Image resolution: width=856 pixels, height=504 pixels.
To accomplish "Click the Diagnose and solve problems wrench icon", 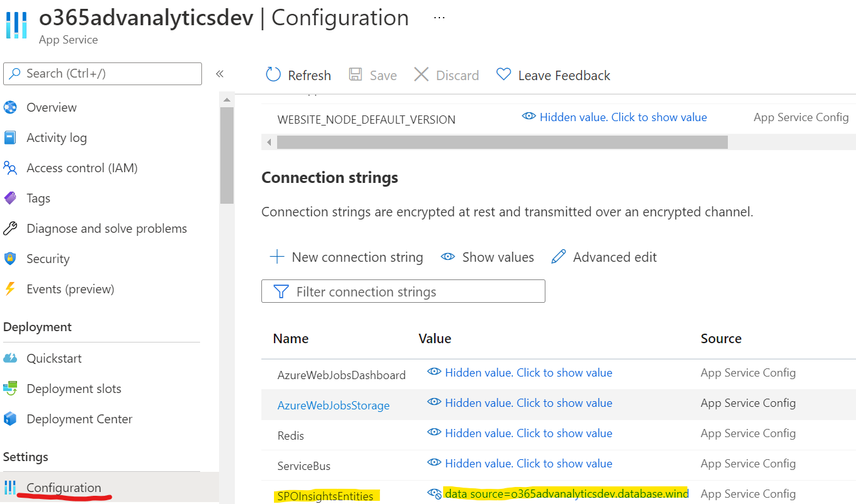I will point(10,228).
